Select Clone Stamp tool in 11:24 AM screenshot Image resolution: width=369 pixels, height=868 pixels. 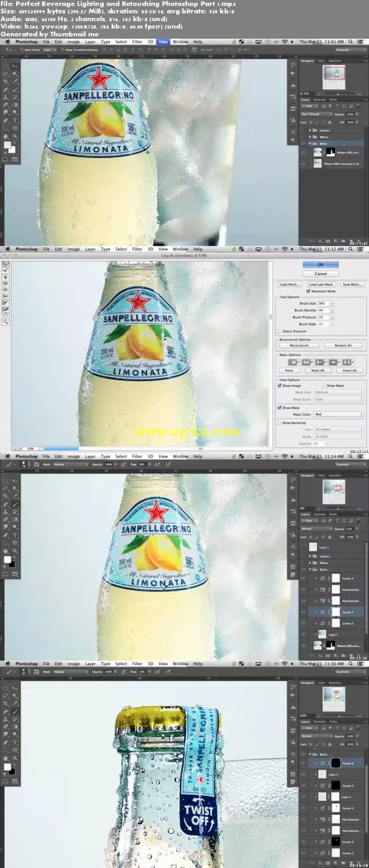pos(6,511)
